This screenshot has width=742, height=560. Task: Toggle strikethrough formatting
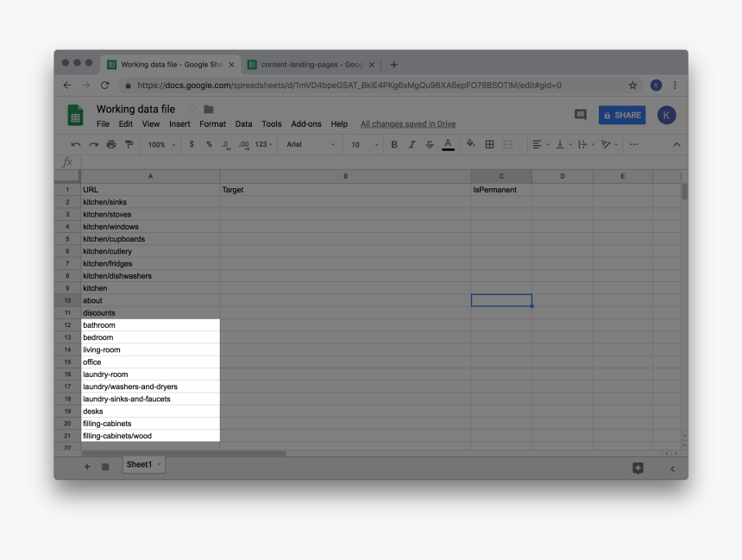(429, 144)
